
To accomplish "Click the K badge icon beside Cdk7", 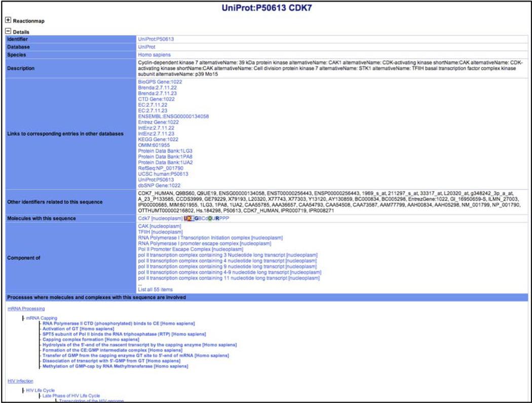I will tap(190, 218).
